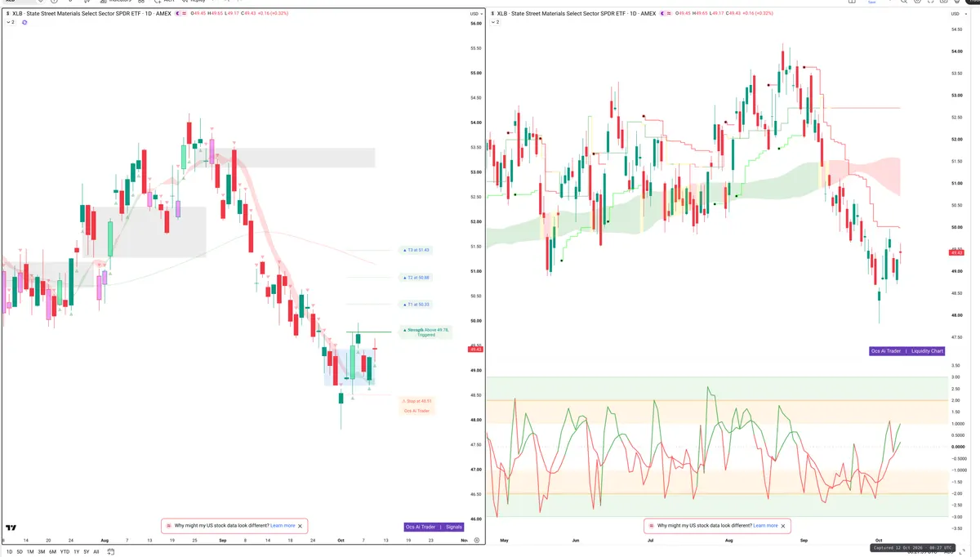980x557 pixels.
Task: Open left chart time axis settings gear
Action: [x=476, y=540]
